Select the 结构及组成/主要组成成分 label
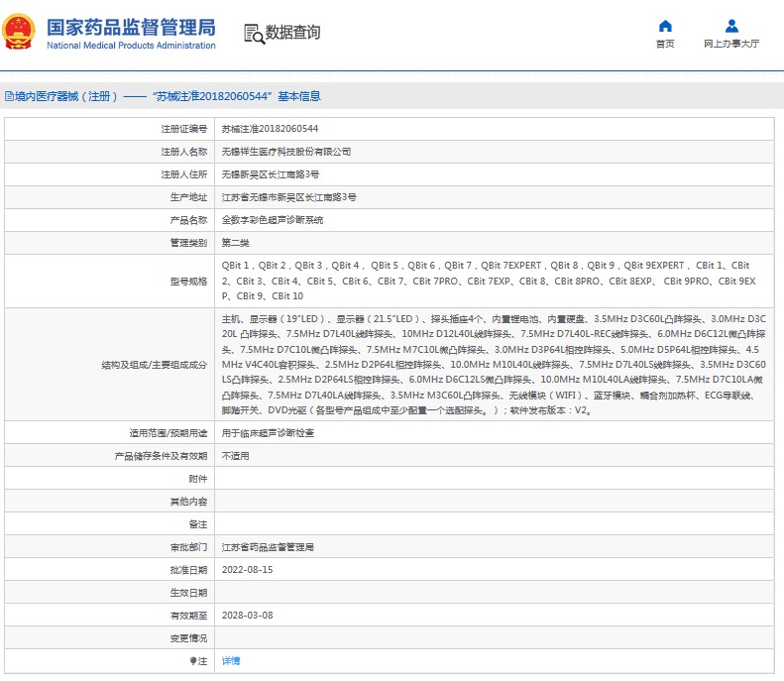 click(x=154, y=365)
